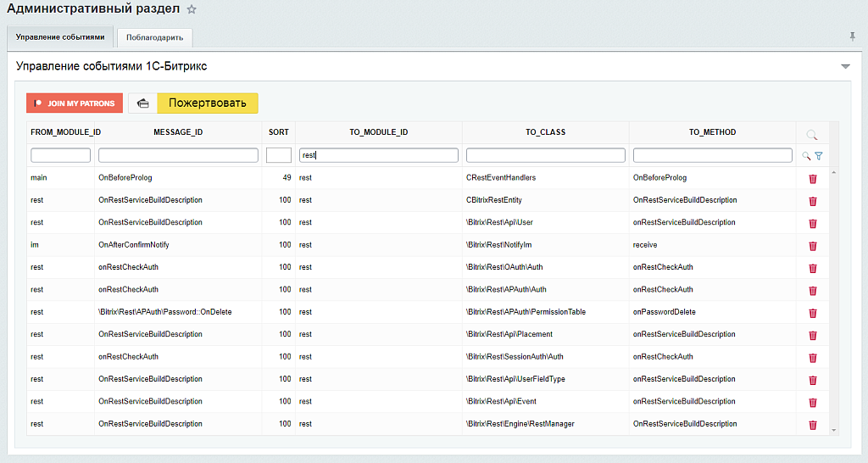This screenshot has height=463, width=868.
Task: Delete the RestManager handler row
Action: 812,425
